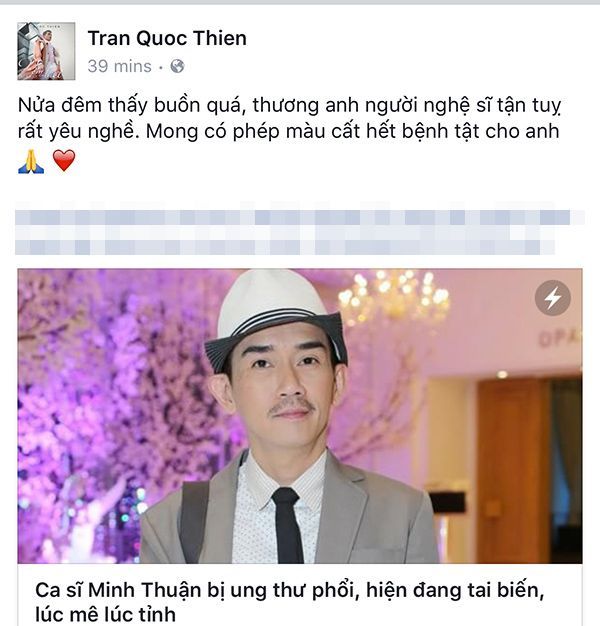Open Tran Quoc Thien's profile picture

46,51
